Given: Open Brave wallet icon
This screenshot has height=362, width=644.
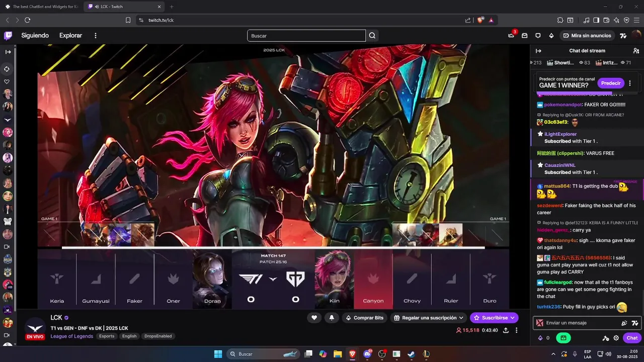Looking at the screenshot, I should tap(606, 20).
